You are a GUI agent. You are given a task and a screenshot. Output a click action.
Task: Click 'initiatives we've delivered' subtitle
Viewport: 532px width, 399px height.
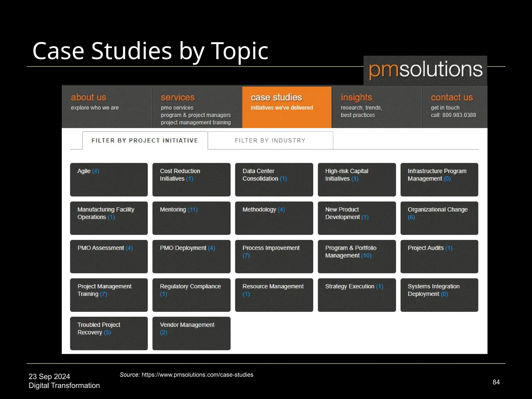pos(282,108)
